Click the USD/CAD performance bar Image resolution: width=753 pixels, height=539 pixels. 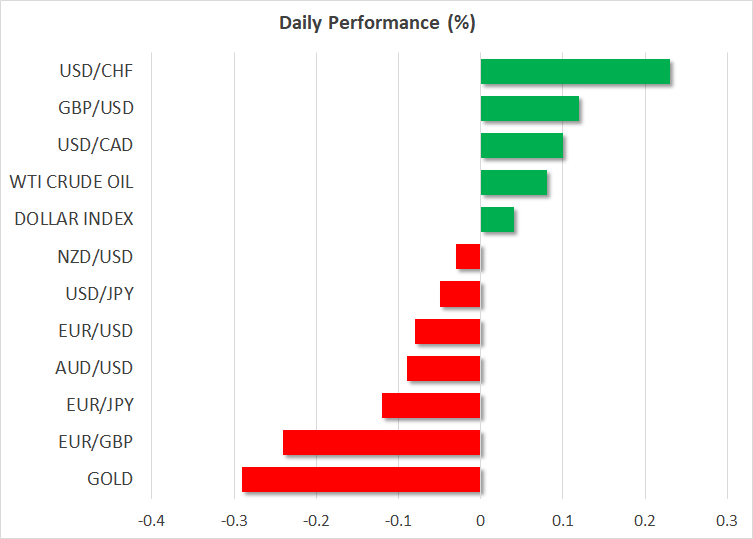(521, 145)
